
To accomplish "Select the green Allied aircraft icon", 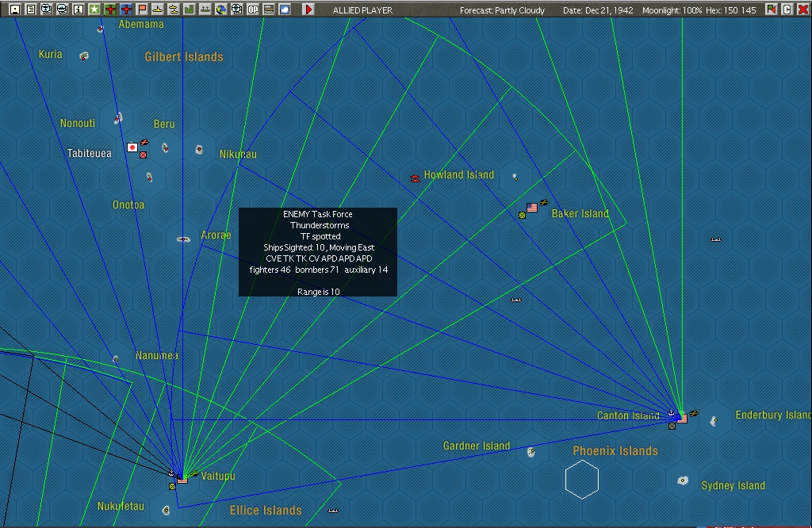I will tap(111, 10).
